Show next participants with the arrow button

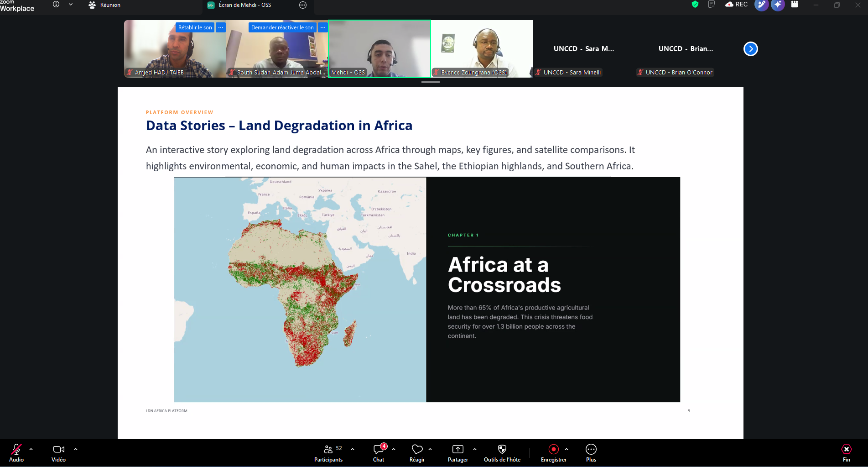(750, 49)
